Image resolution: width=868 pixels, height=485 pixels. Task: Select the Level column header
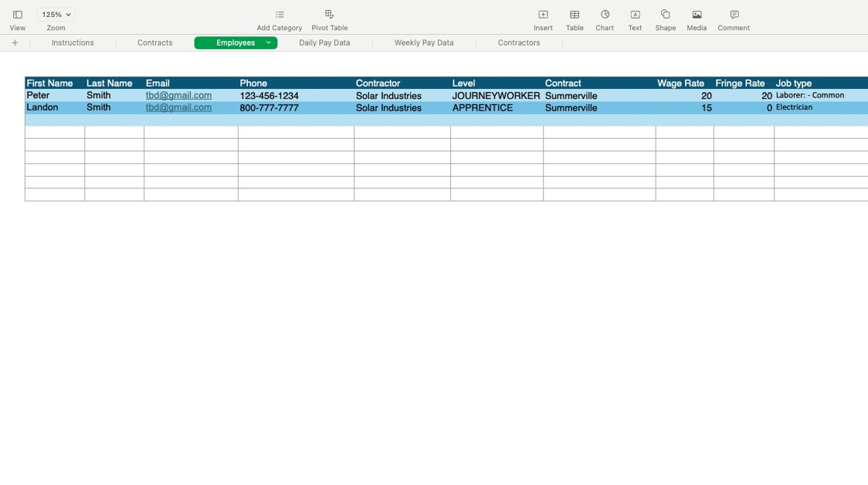pyautogui.click(x=497, y=83)
